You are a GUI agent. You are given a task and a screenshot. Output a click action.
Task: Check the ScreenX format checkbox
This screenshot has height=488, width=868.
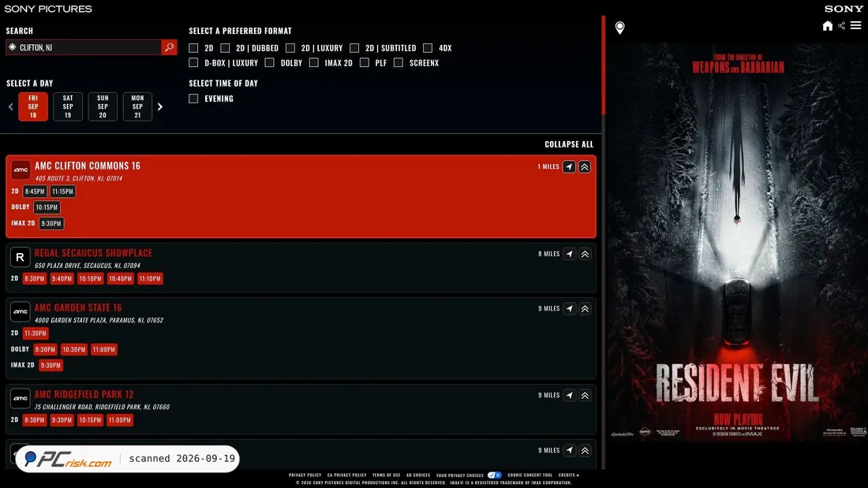click(398, 62)
